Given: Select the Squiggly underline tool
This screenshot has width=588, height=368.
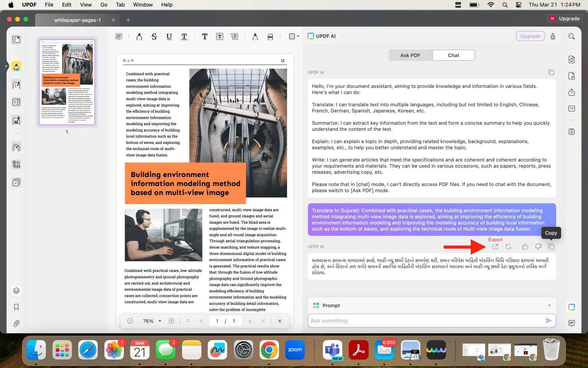Looking at the screenshot, I should point(184,37).
